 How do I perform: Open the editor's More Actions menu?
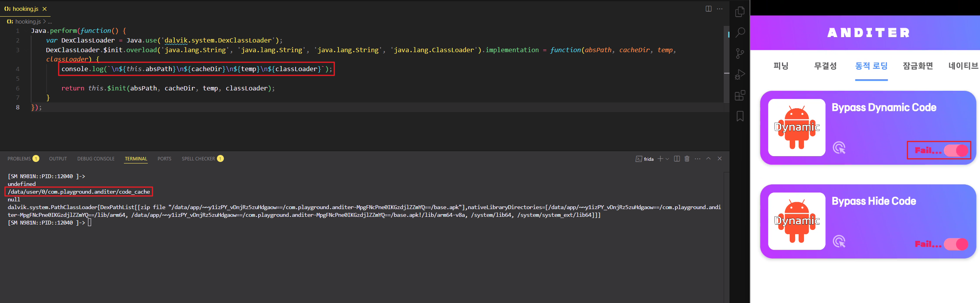coord(720,9)
